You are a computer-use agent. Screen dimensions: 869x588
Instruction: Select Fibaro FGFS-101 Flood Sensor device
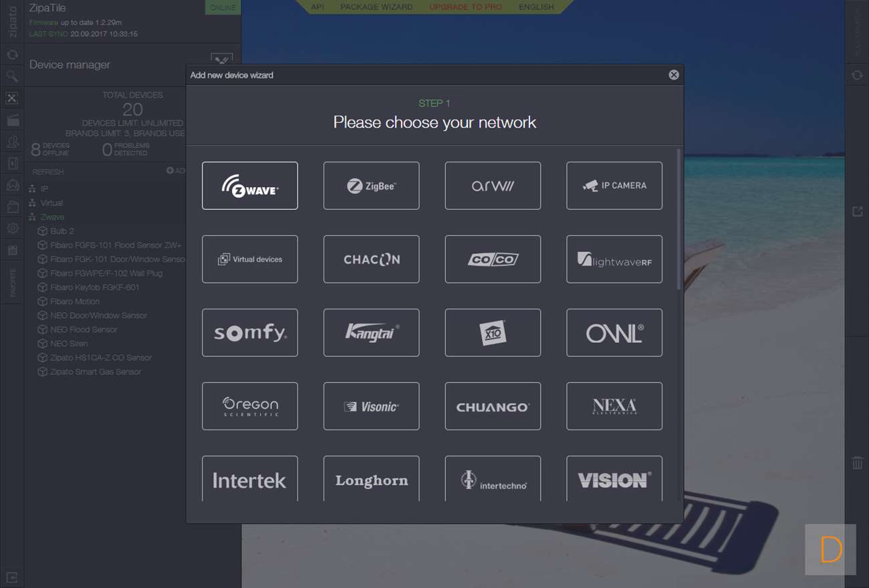(x=110, y=245)
